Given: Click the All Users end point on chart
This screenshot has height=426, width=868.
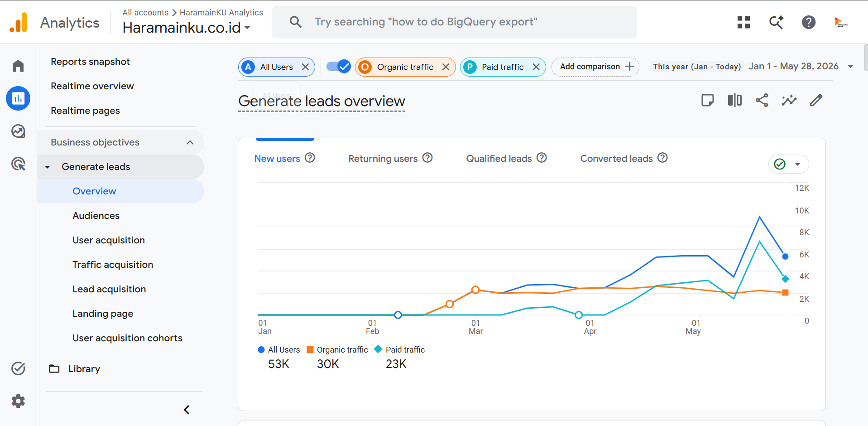Looking at the screenshot, I should (x=786, y=257).
